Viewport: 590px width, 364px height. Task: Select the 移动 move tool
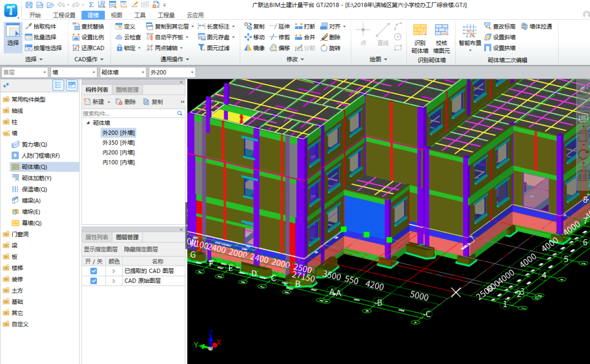point(254,37)
